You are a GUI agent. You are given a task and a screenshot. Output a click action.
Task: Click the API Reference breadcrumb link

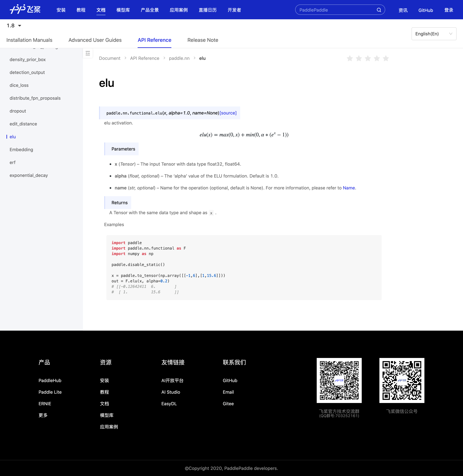coord(144,58)
